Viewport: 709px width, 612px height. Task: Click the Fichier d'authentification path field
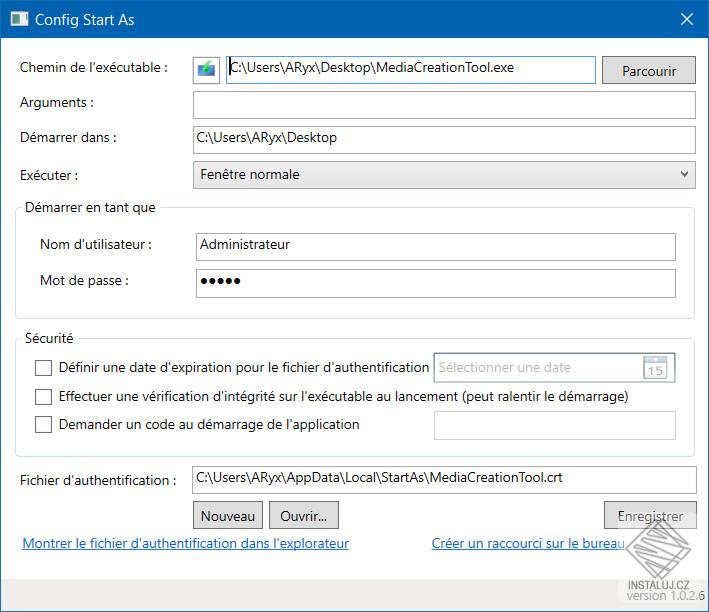coord(444,480)
